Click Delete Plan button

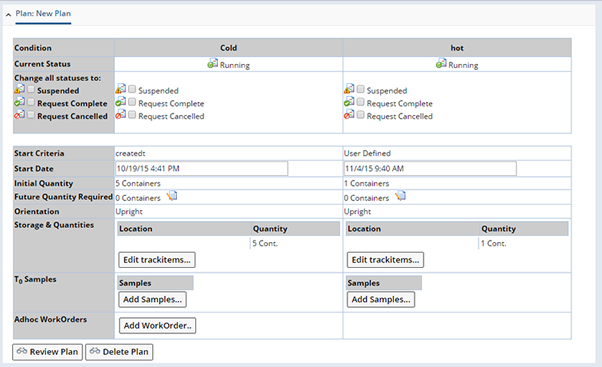[x=119, y=352]
